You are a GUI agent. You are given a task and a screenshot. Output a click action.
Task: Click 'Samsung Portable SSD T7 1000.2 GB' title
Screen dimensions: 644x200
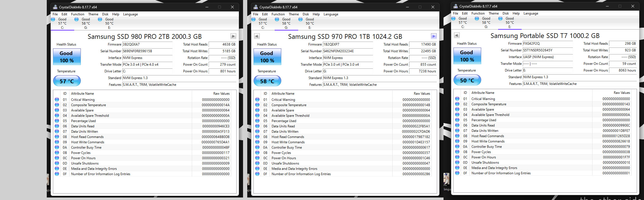[x=545, y=35]
